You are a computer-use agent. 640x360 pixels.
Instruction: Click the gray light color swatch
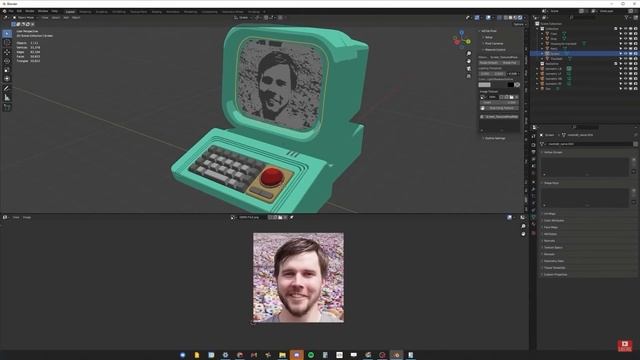[x=484, y=85]
